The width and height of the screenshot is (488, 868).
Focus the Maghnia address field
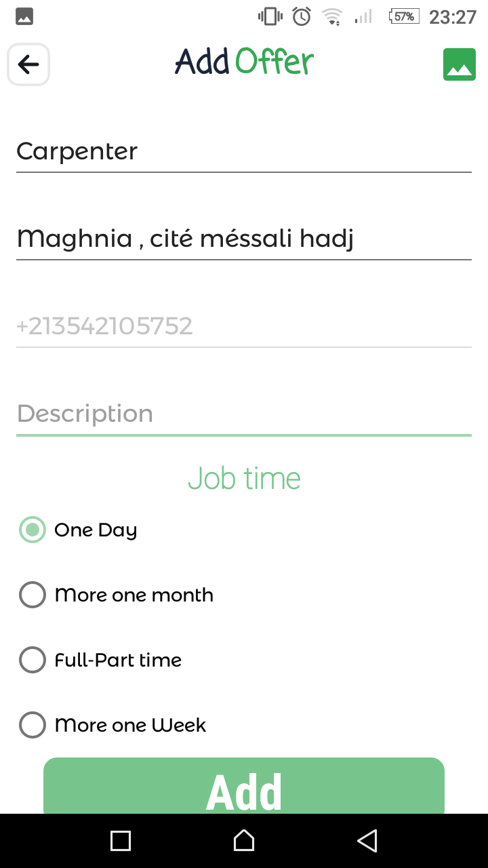coord(244,239)
